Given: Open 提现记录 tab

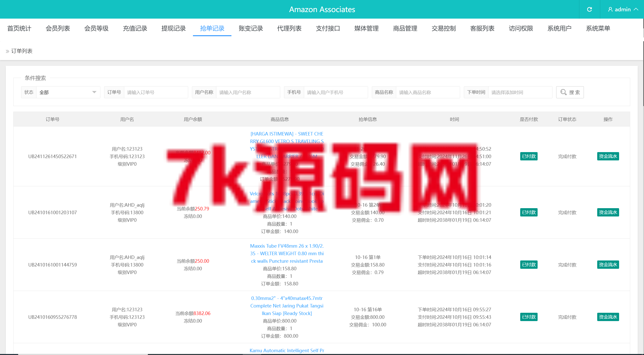Looking at the screenshot, I should (174, 28).
